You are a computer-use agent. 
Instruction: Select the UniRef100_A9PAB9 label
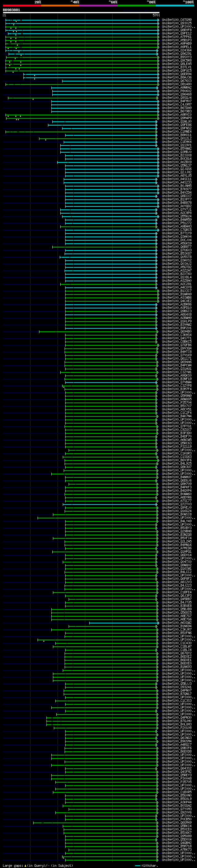[177, 43]
